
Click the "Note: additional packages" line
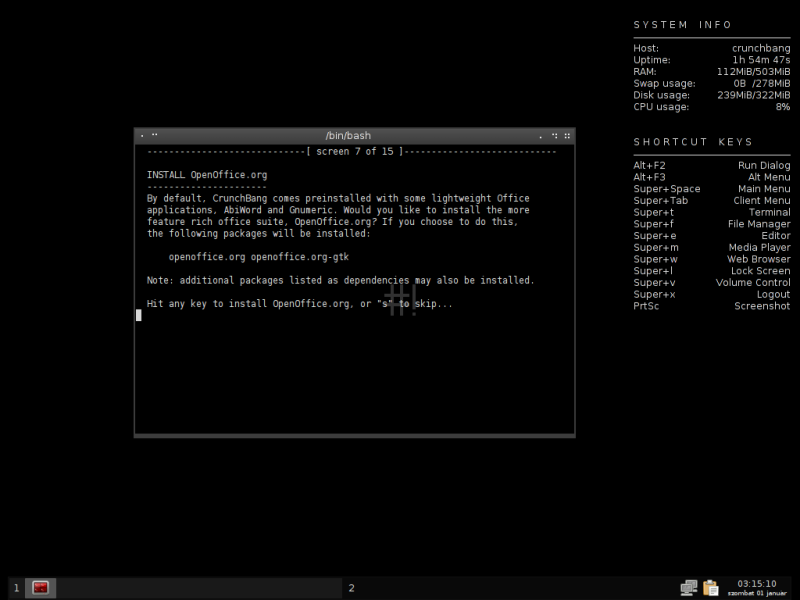click(340, 281)
